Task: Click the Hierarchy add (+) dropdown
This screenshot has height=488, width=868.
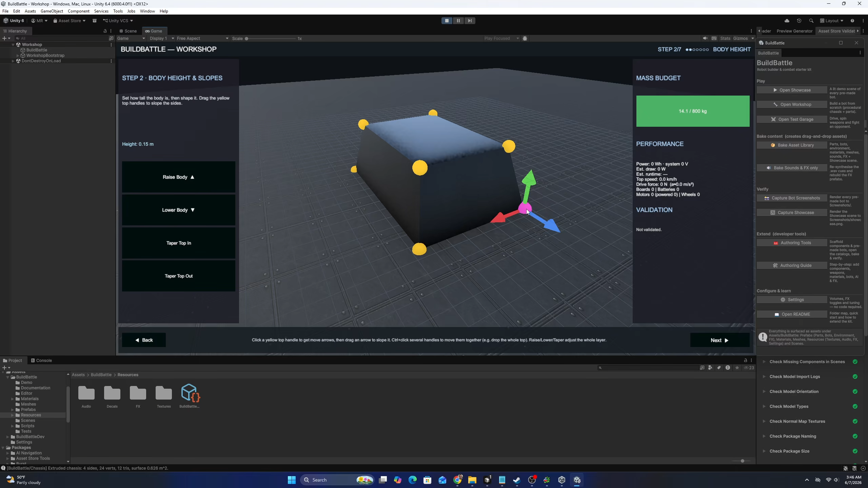Action: tap(6, 38)
